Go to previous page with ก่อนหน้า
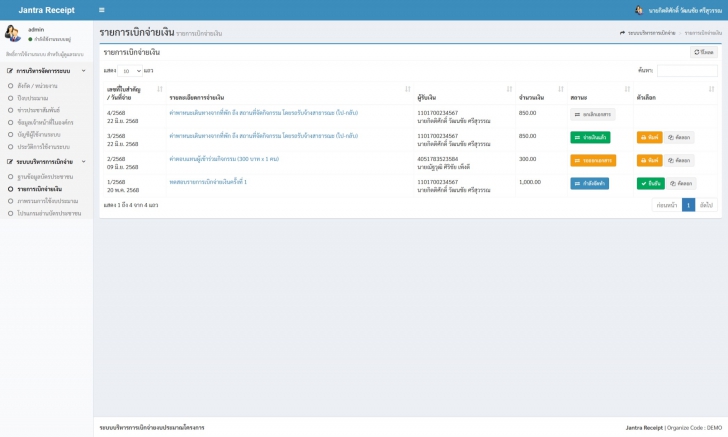 coord(667,205)
